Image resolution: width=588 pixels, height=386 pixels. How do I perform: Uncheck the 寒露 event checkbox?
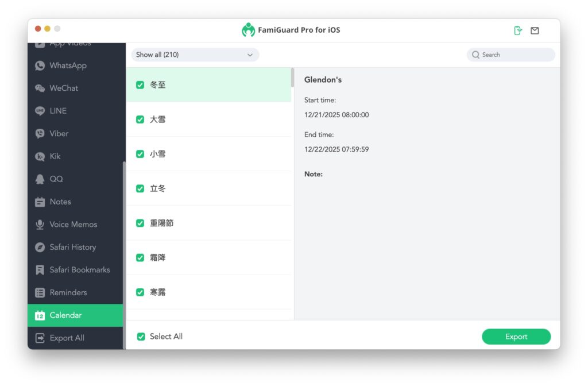(x=140, y=292)
